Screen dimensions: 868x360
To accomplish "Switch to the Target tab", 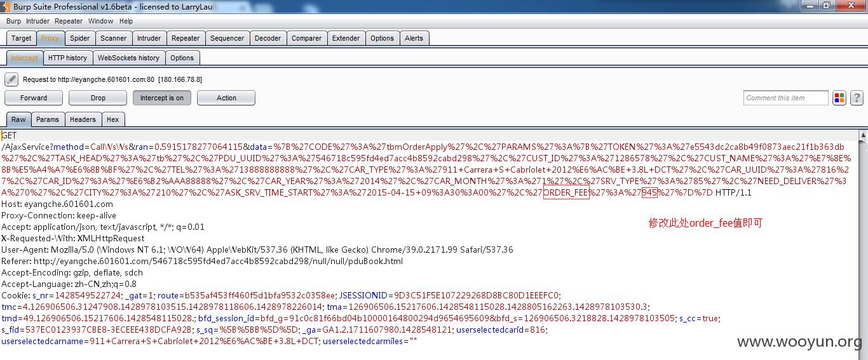I will pyautogui.click(x=22, y=38).
